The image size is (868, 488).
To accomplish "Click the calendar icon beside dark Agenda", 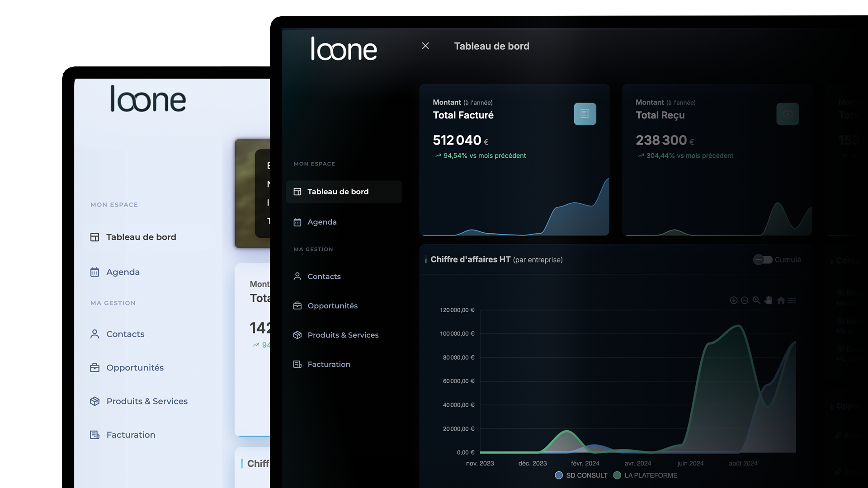I will click(x=297, y=222).
